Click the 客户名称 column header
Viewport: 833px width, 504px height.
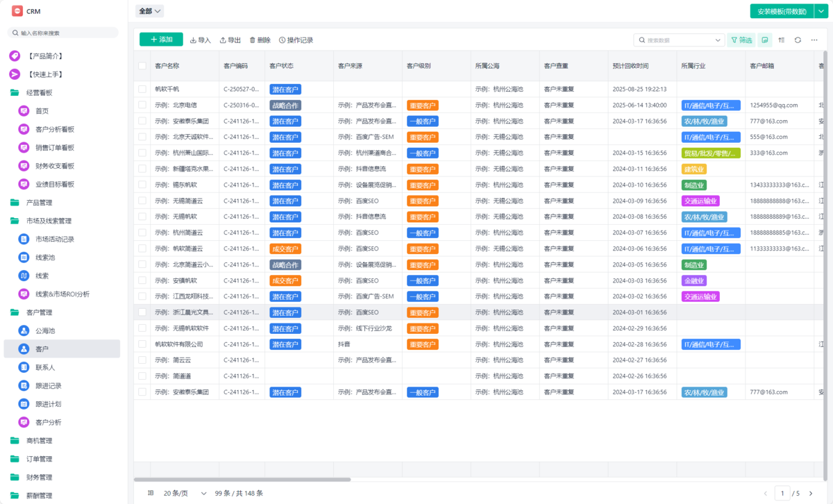[185, 66]
